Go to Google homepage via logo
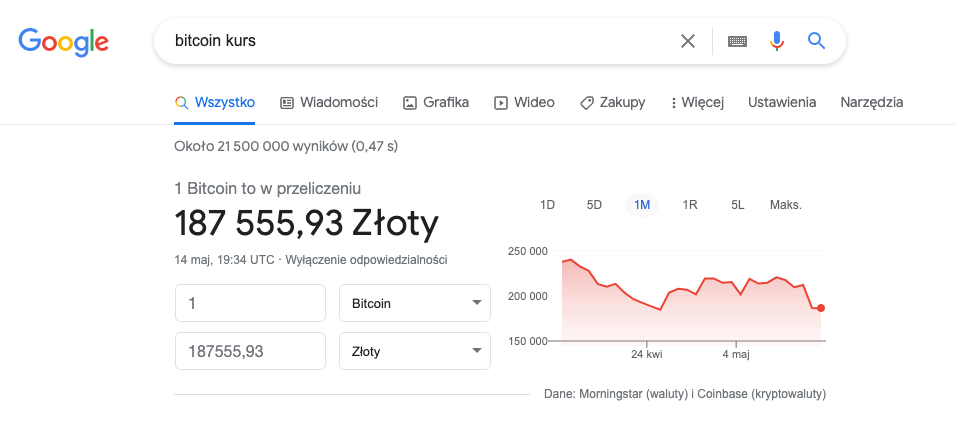The width and height of the screenshot is (955, 424). [63, 41]
